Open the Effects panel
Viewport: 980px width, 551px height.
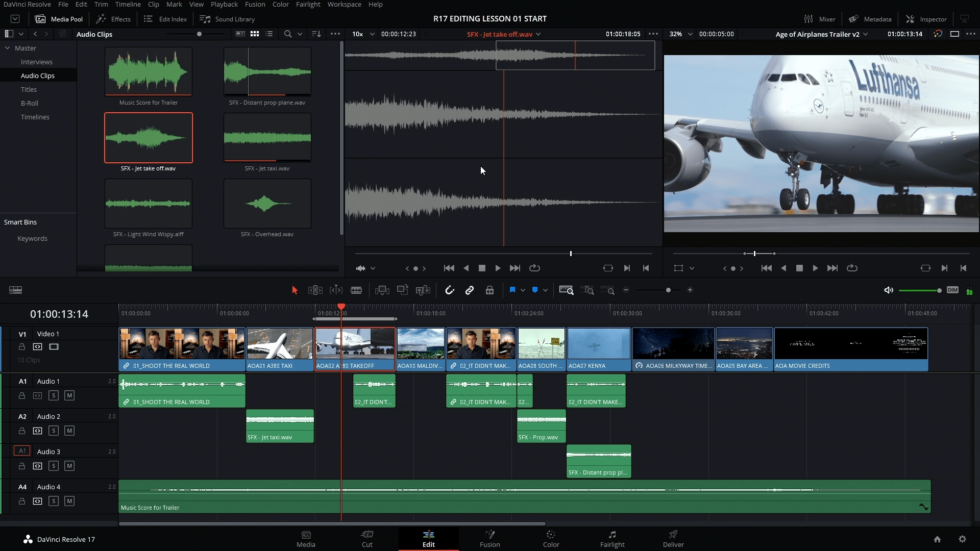click(x=113, y=19)
